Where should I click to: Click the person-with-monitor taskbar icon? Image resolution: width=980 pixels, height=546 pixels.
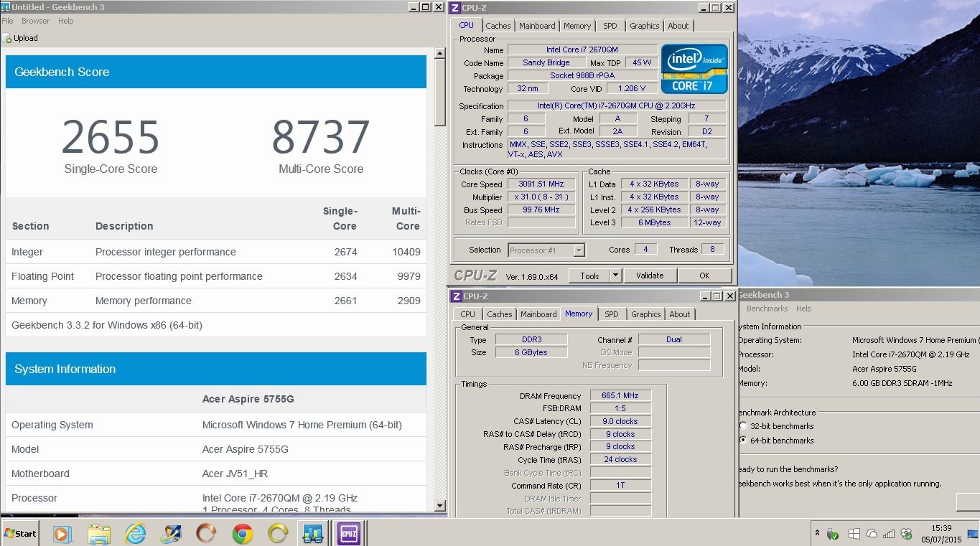click(x=170, y=534)
